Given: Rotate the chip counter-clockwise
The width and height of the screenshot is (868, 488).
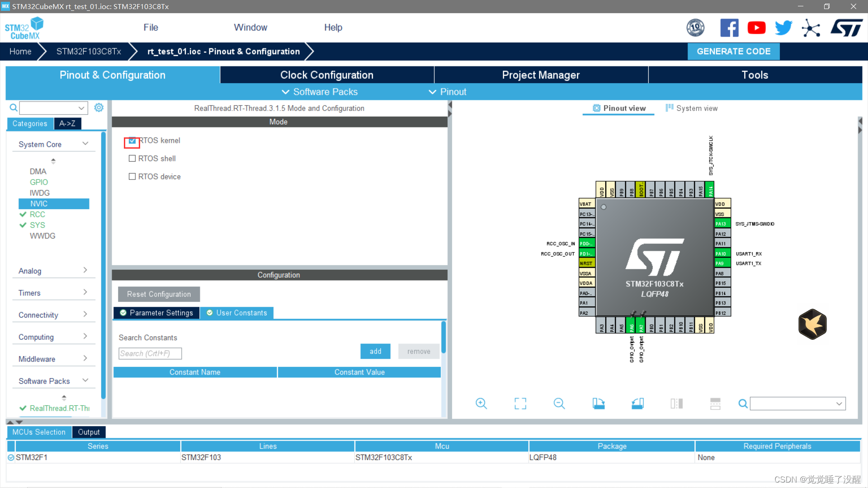Looking at the screenshot, I should tap(637, 404).
